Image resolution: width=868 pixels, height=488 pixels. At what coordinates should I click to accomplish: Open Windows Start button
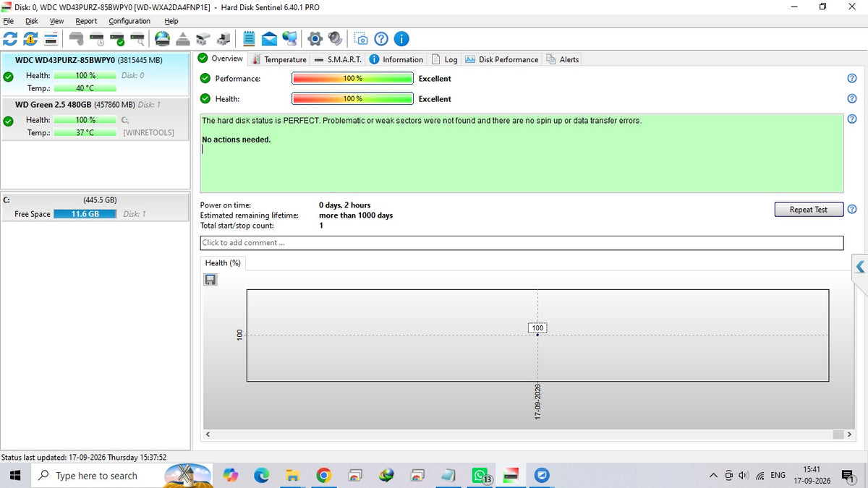15,476
